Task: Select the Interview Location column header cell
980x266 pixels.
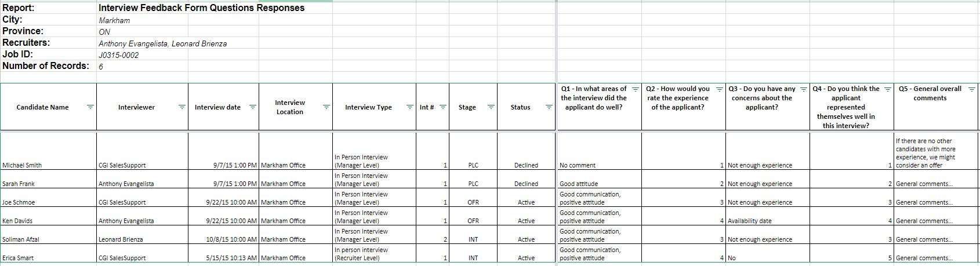Action: (x=296, y=107)
